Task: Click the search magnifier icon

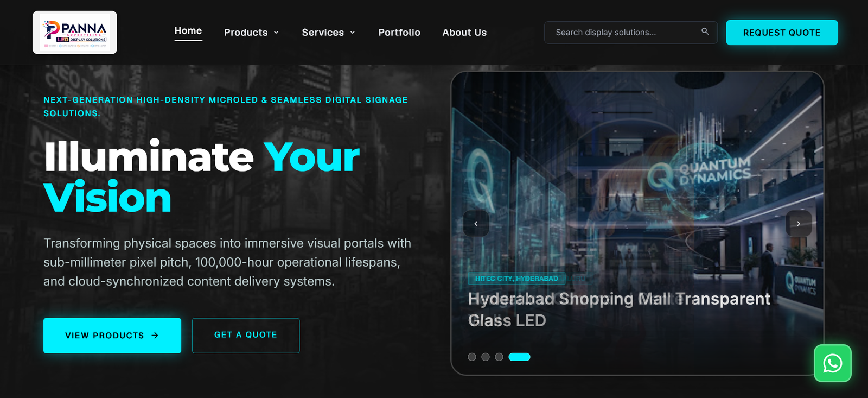Action: [705, 31]
